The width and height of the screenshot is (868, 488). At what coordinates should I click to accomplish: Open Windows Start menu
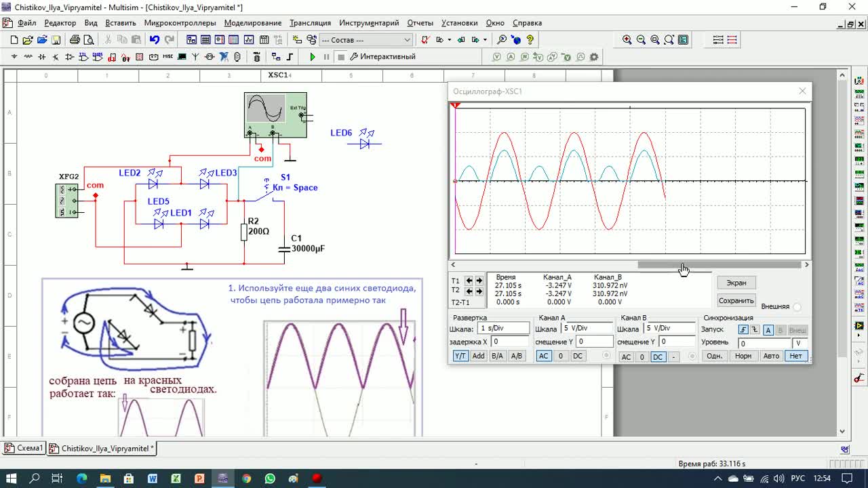[12, 478]
